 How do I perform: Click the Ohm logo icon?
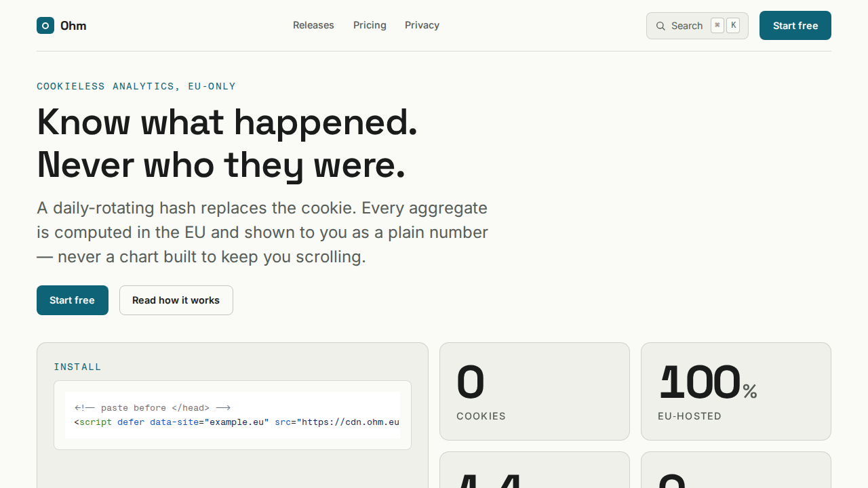(x=45, y=26)
